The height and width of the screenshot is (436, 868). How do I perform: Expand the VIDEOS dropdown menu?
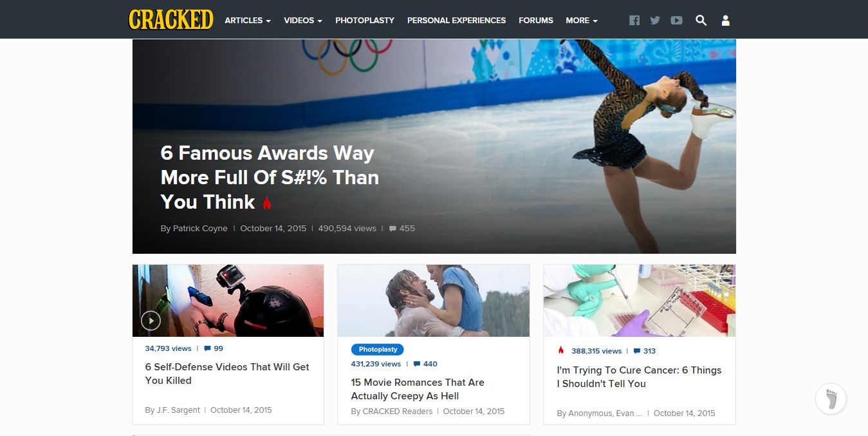coord(303,20)
